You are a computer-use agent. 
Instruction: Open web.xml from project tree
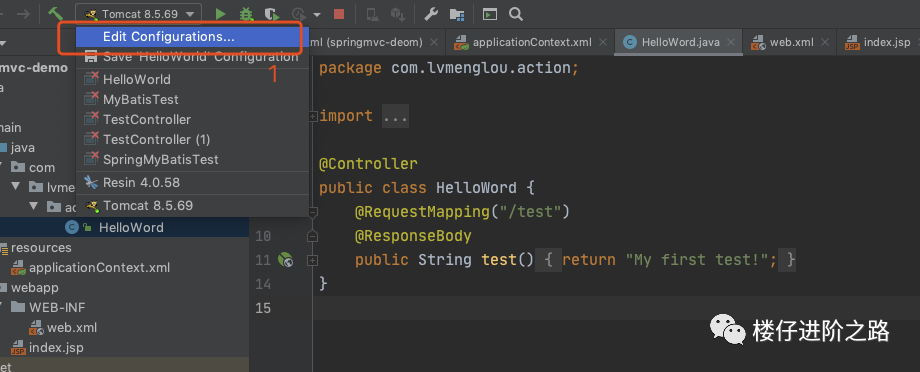(x=72, y=327)
